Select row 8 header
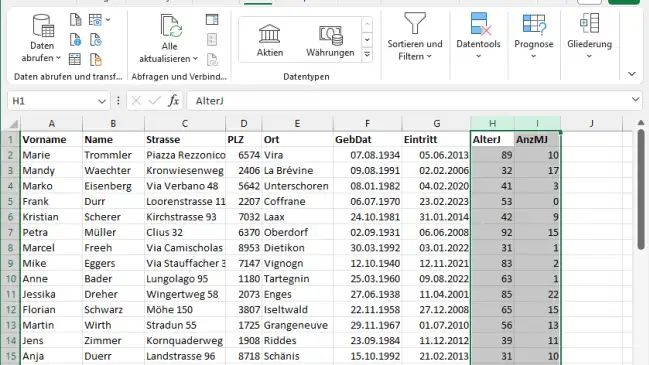Viewport: 649px width, 365px height. (10, 248)
